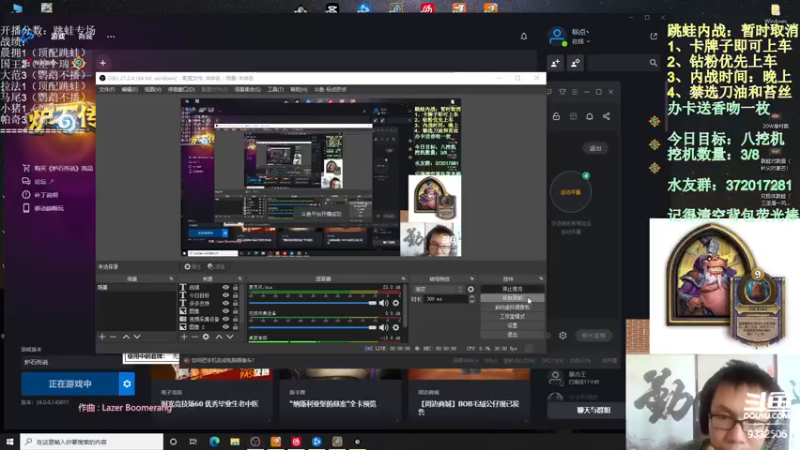Move the scene up in scenes list
This screenshot has width=800, height=450.
(126, 337)
